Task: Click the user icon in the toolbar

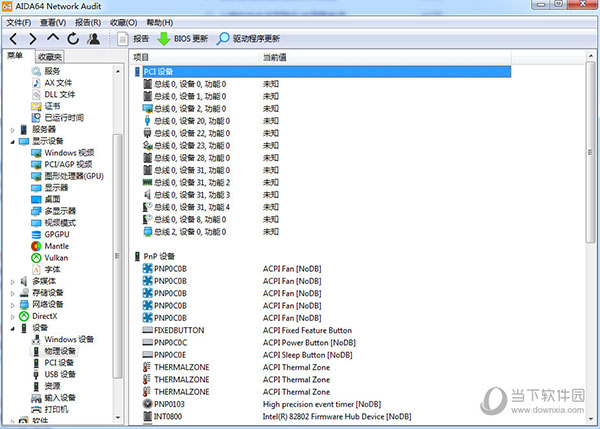Action: 93,38
